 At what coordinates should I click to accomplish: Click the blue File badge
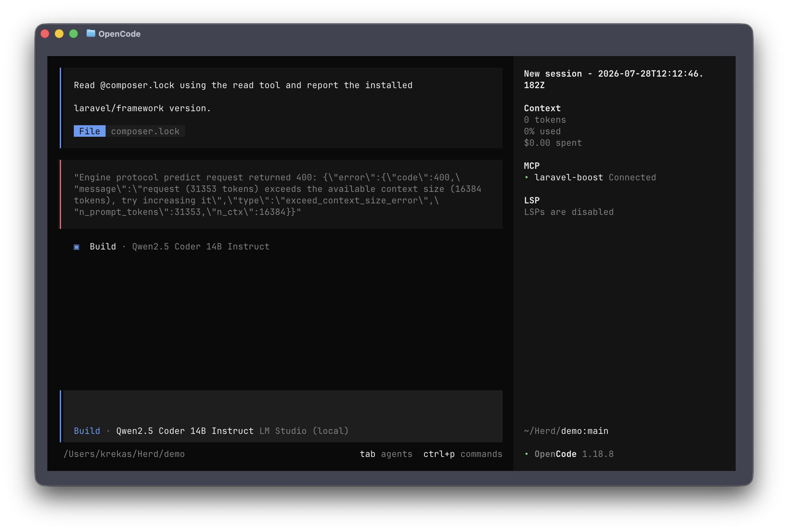point(89,131)
